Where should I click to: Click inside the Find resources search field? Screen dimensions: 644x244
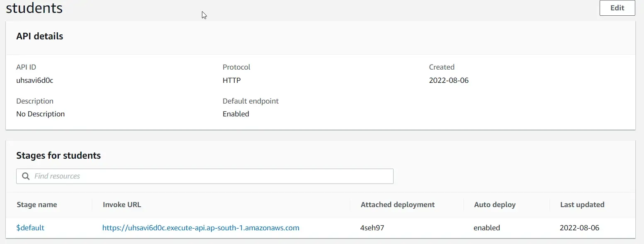coord(166,176)
